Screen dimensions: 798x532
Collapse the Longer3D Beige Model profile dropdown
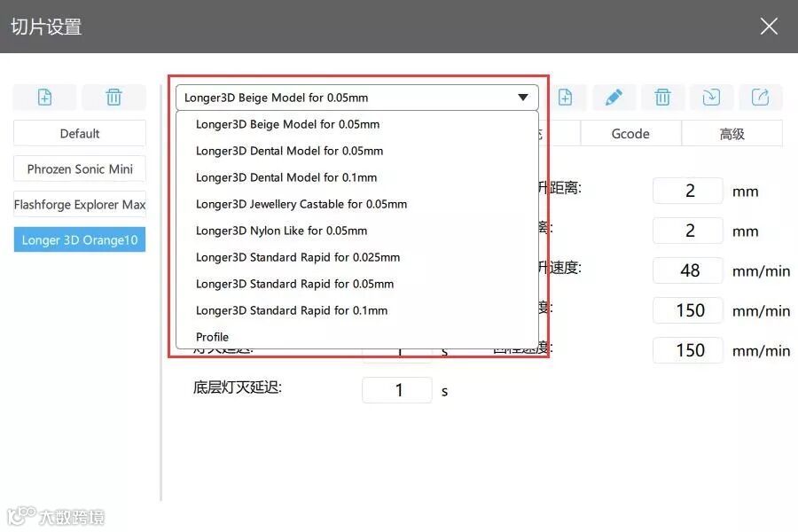tap(356, 98)
